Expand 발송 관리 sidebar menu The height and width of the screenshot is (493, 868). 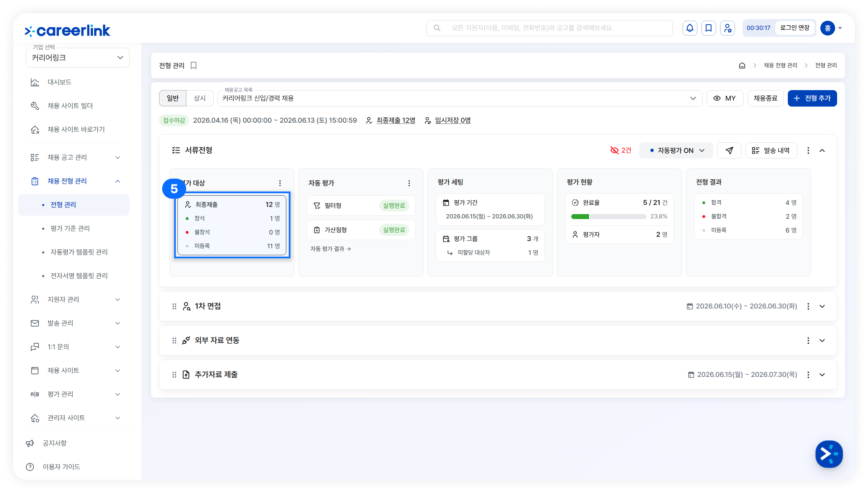click(x=74, y=323)
